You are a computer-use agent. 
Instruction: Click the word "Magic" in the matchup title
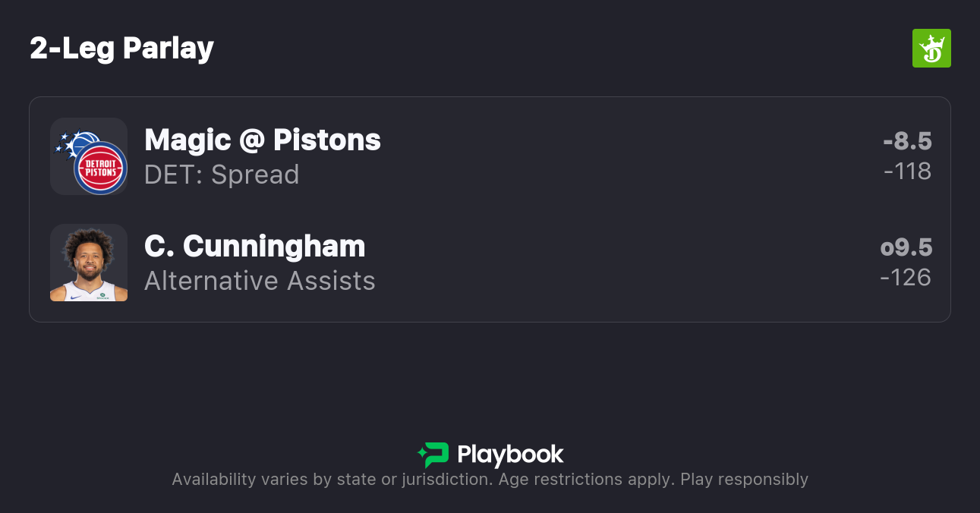pos(187,140)
